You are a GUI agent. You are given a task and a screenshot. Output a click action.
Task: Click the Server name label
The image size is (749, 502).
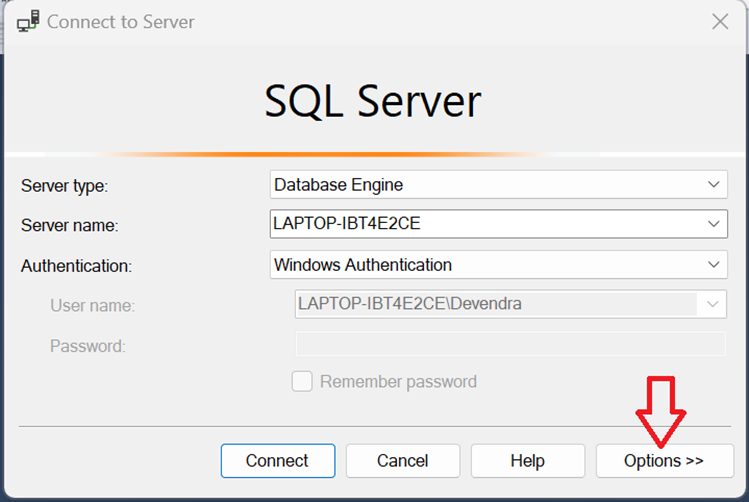[69, 225]
